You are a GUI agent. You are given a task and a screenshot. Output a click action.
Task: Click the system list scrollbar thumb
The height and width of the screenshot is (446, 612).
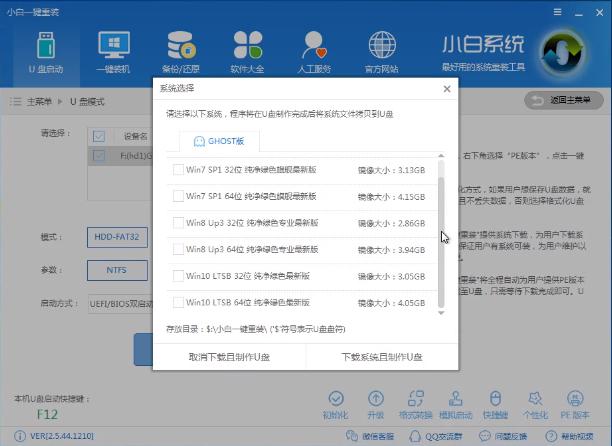(441, 242)
